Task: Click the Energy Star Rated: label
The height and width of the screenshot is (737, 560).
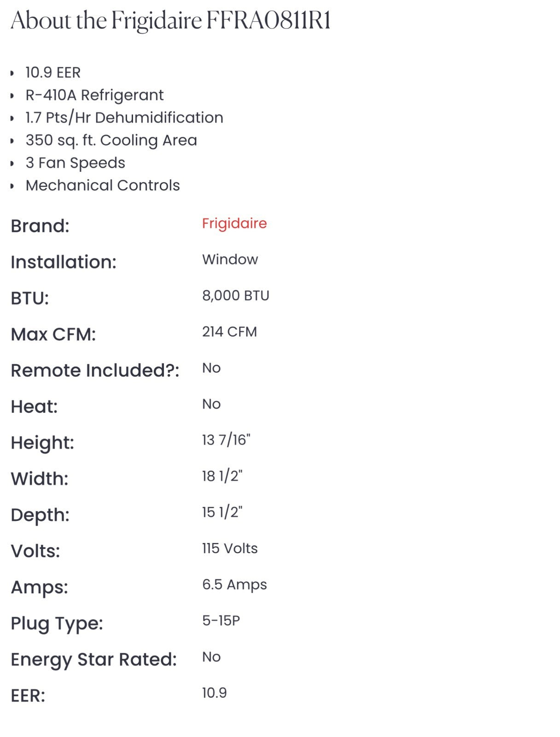Action: click(x=94, y=660)
